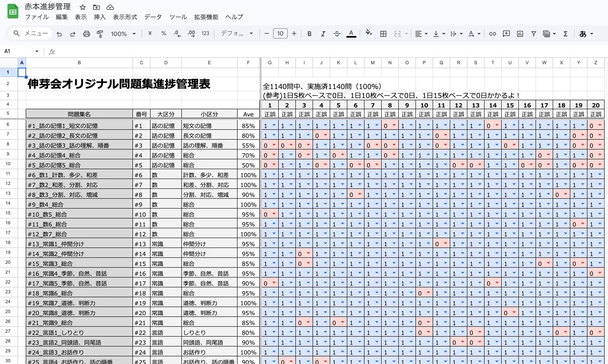The height and width of the screenshot is (364, 608).
Task: Open the ファイル menu
Action: coord(37,17)
